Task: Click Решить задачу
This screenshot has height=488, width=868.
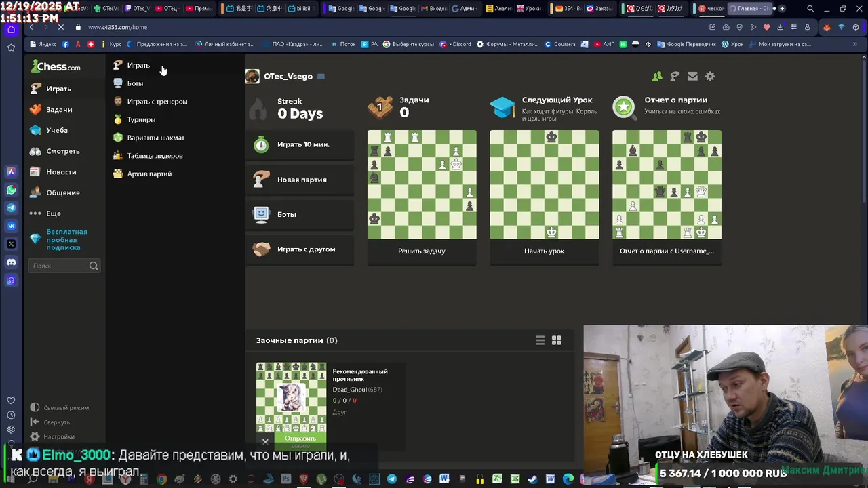Action: (x=422, y=251)
